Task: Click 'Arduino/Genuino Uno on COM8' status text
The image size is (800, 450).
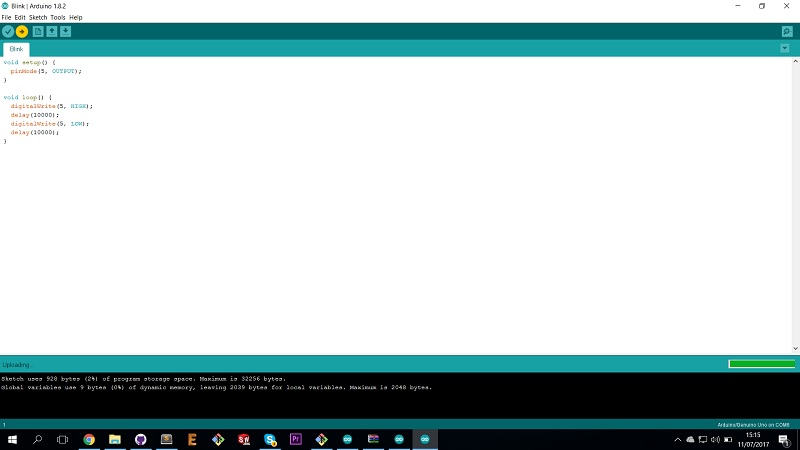Action: pyautogui.click(x=753, y=424)
